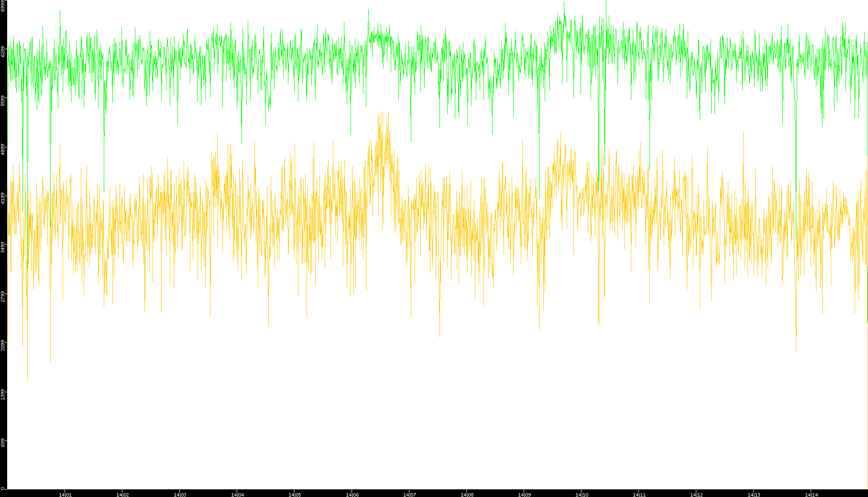Pick the 2099 value axis label

coord(3,345)
